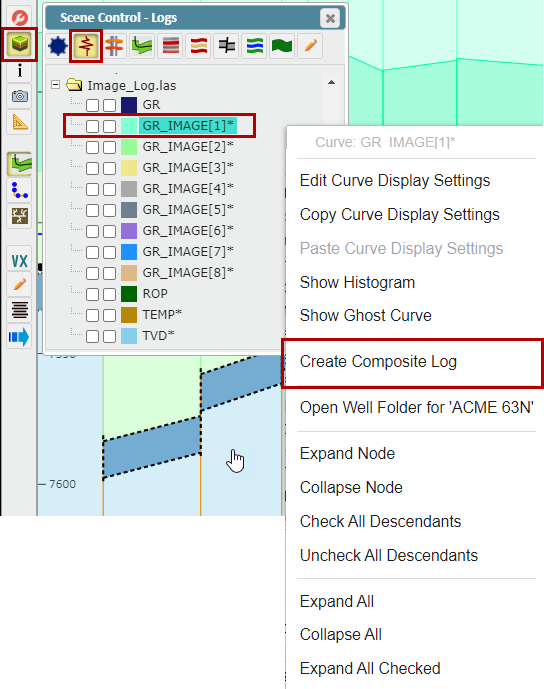Select the green flag icon in Scene Control toolbar
The image size is (544, 689).
[282, 46]
